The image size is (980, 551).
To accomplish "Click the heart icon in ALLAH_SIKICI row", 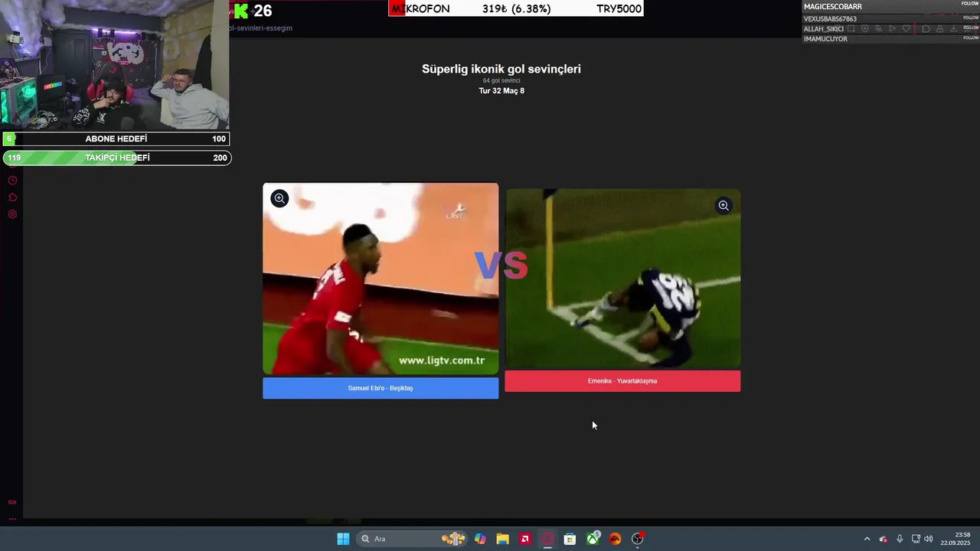I will coord(906,28).
